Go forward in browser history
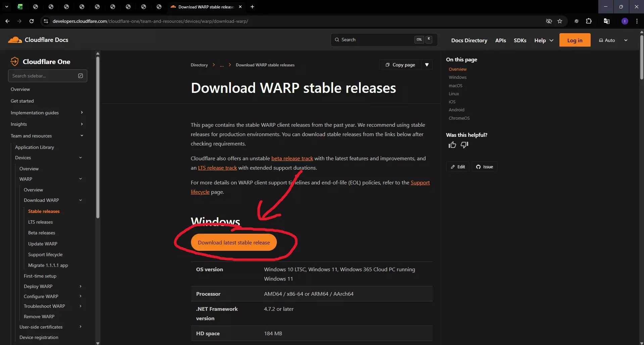644x345 pixels. 19,21
